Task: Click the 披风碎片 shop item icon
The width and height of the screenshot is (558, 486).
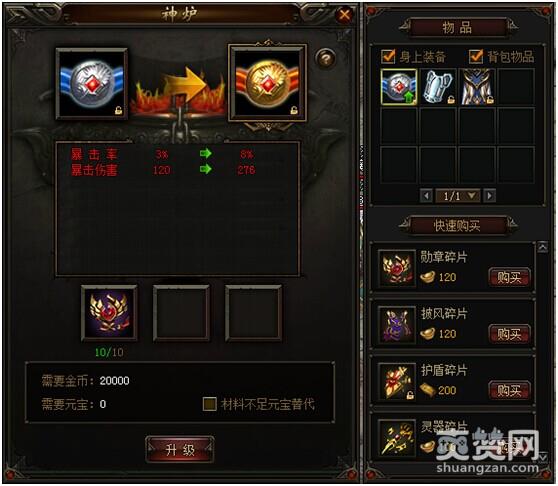Action: point(397,325)
